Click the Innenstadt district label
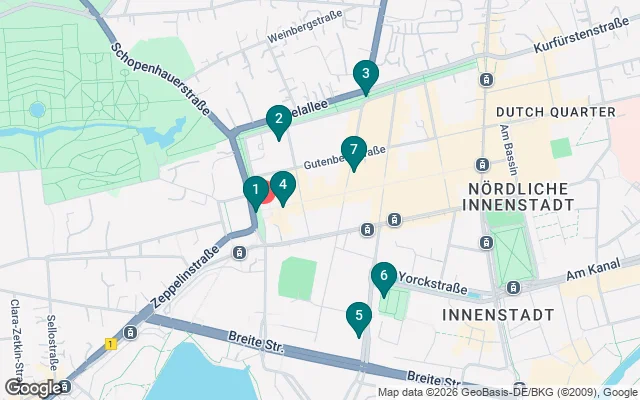 coord(498,315)
